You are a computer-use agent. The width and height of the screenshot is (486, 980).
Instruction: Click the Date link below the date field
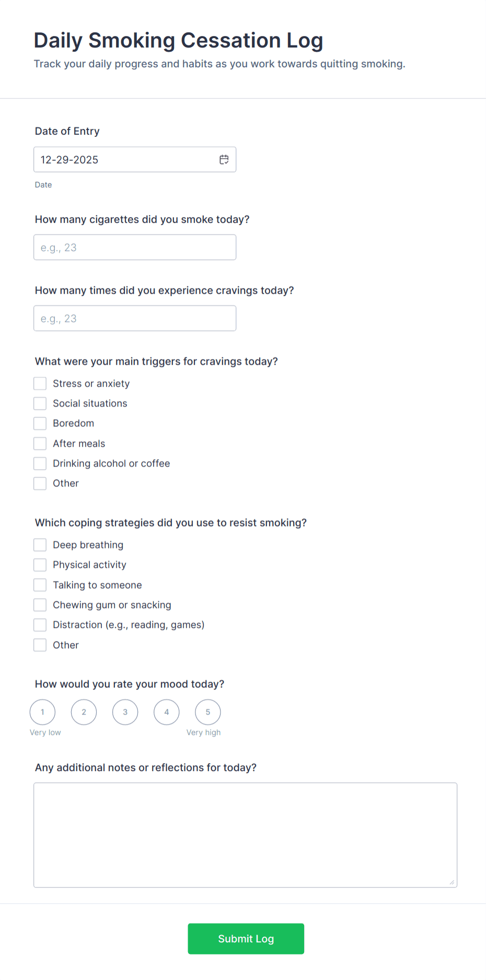43,184
